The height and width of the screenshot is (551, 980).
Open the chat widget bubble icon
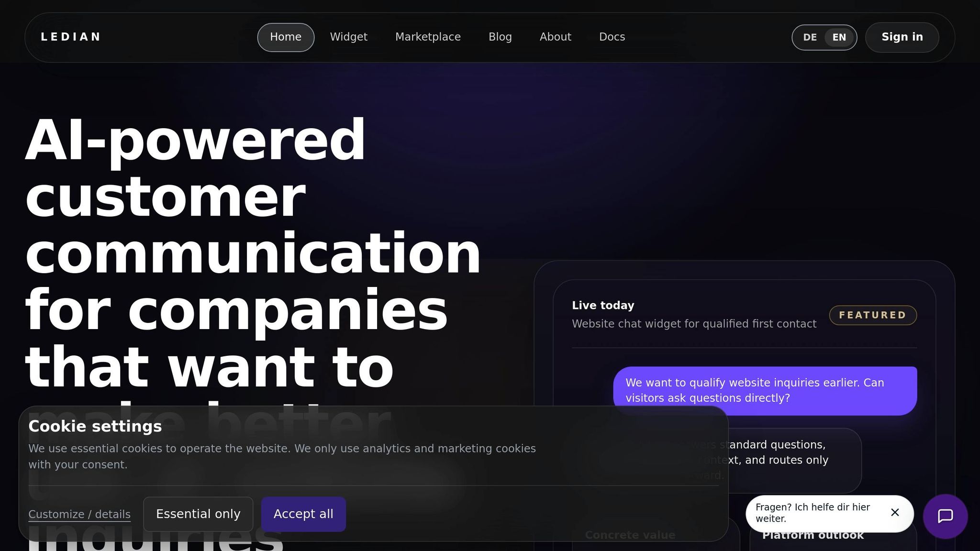[945, 516]
